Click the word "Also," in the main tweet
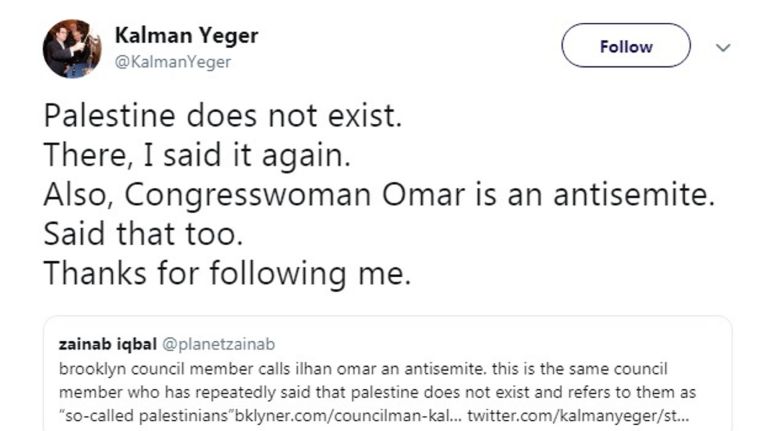The image size is (768, 431). point(72,196)
